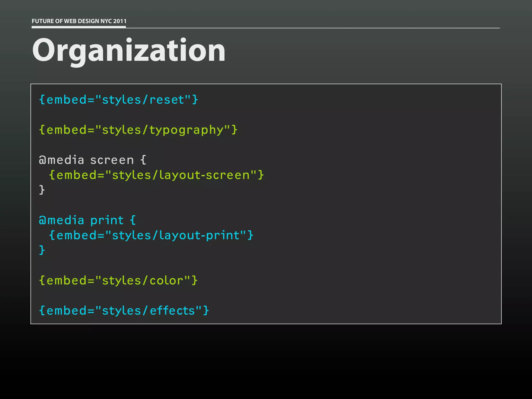Image resolution: width=532 pixels, height=399 pixels.
Task: Click the 'FUTURE OF WEB DESIGN NYC 2011' header
Action: 79,21
